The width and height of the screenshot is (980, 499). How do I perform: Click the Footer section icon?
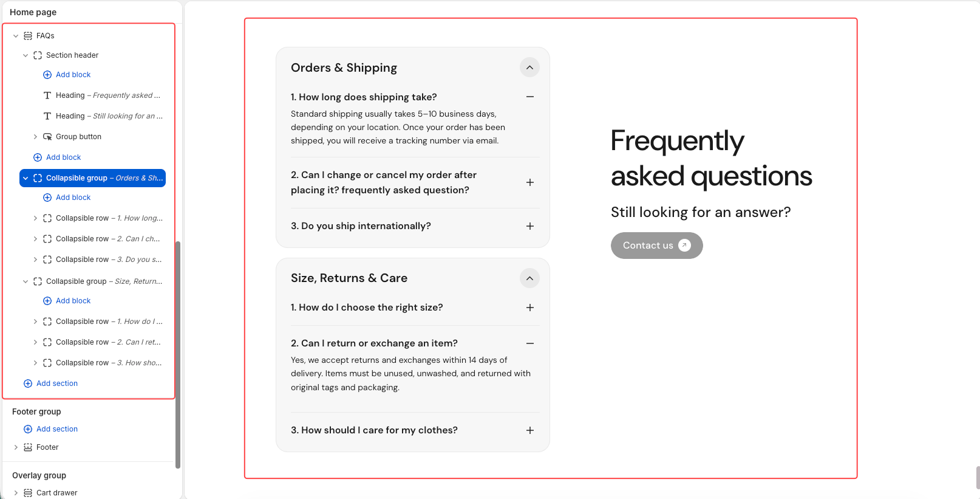[28, 447]
